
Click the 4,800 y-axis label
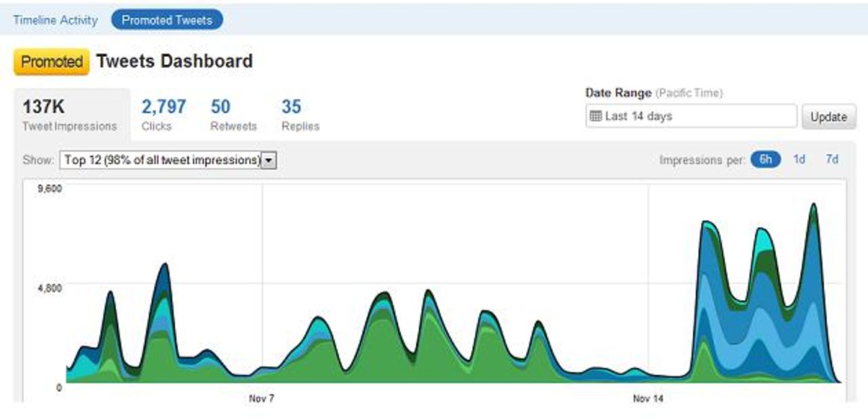click(50, 287)
